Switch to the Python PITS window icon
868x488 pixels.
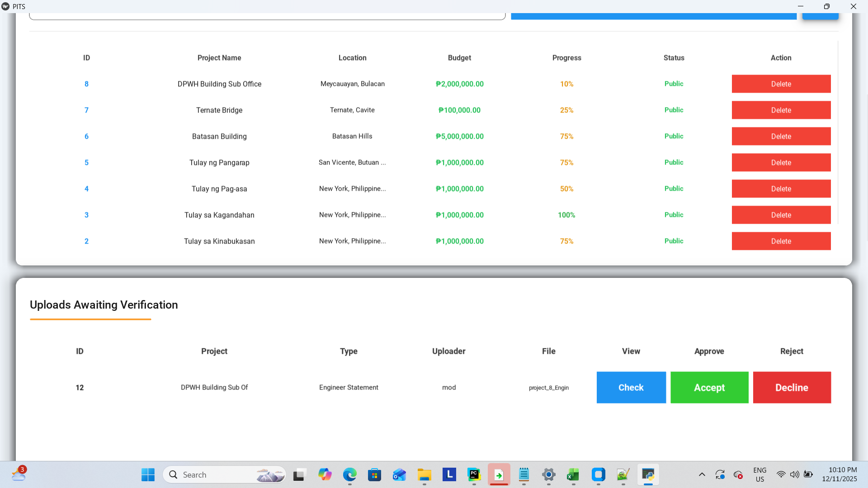(648, 475)
